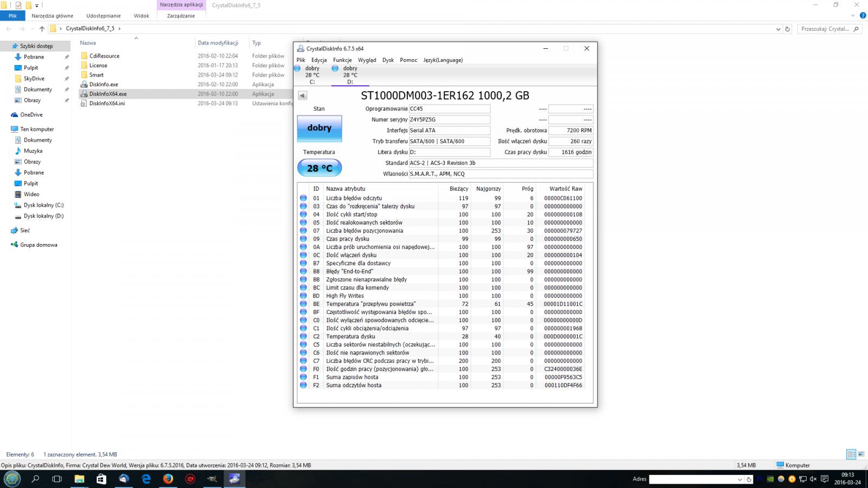This screenshot has width=868, height=488.
Task: Open 'Dysk lokalny (C:)' in navigation pane
Action: click(x=43, y=206)
